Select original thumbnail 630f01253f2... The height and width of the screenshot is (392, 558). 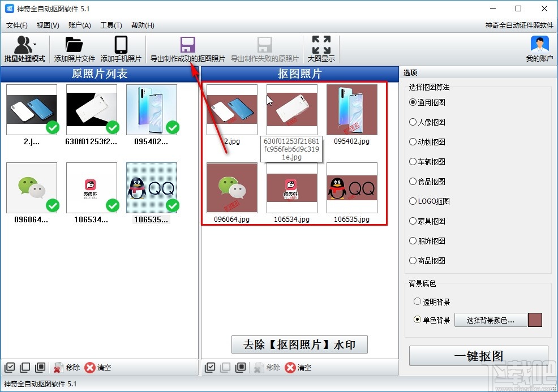(92, 110)
